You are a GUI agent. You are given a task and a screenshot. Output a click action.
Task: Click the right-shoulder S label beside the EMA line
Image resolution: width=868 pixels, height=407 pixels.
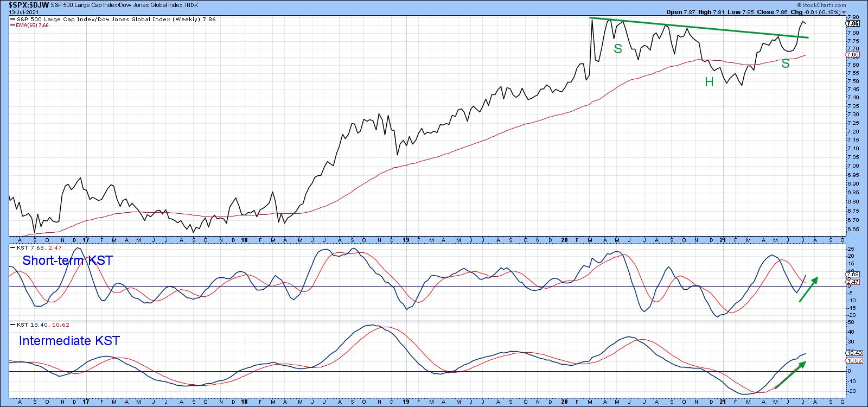pyautogui.click(x=785, y=64)
